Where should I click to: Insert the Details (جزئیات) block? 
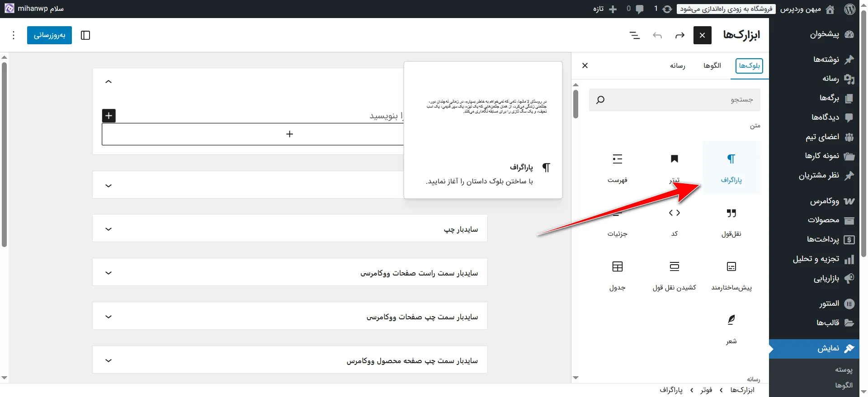[x=617, y=222]
